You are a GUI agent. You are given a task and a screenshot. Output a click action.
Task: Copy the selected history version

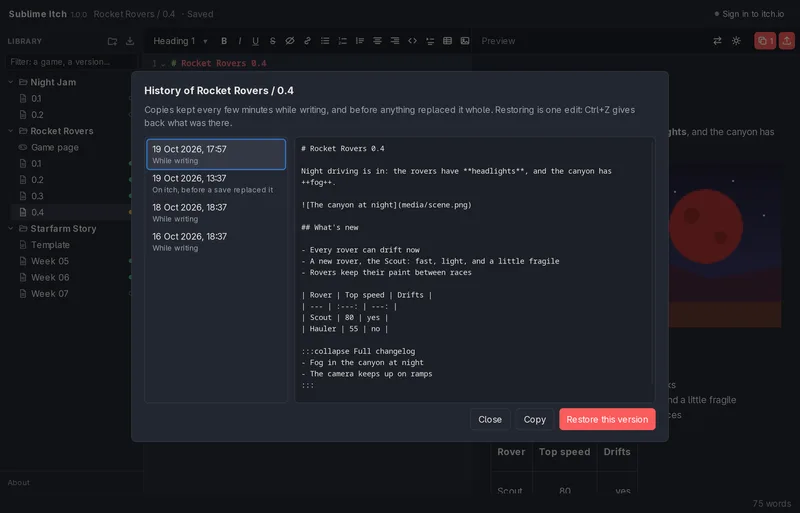pyautogui.click(x=534, y=419)
